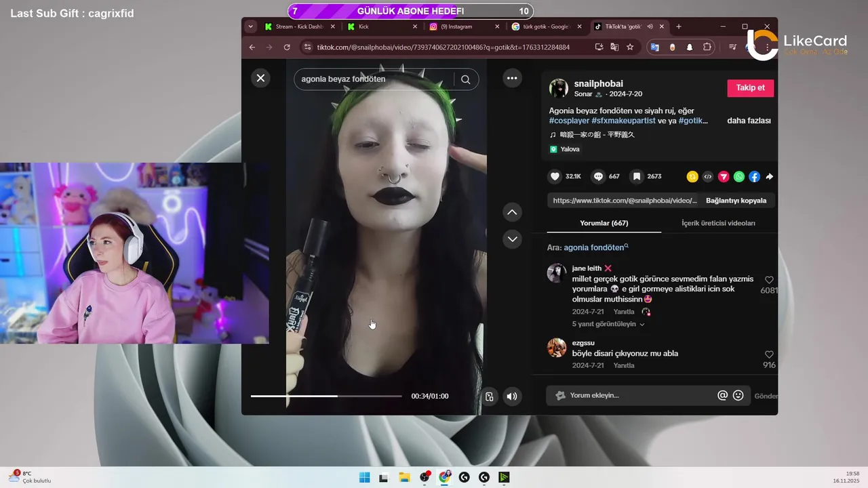868x488 pixels.
Task: Open Yalova location tag
Action: 565,149
